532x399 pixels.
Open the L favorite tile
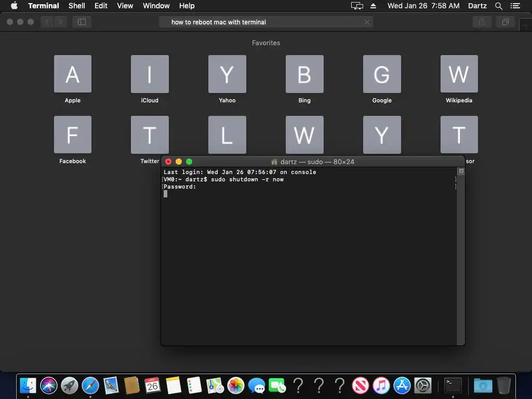coord(227,135)
